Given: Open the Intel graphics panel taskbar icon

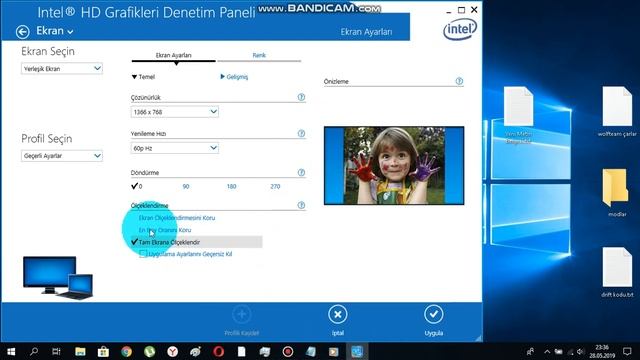Looking at the screenshot, I should click(x=357, y=351).
